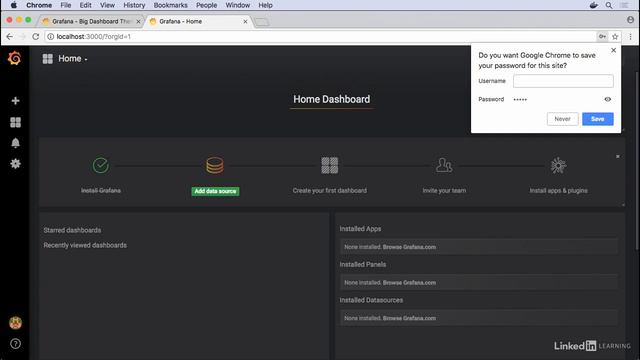Viewport: 640px width, 360px height.
Task: Open the Create plus menu
Action: tap(16, 101)
